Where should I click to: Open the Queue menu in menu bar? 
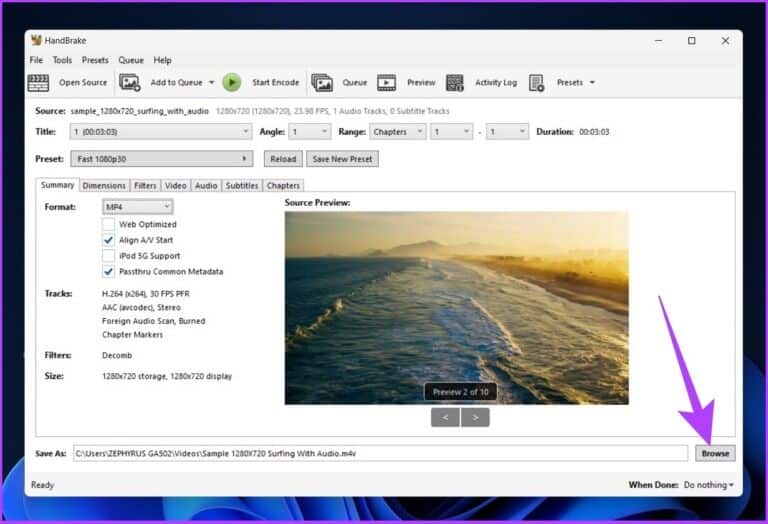(131, 60)
